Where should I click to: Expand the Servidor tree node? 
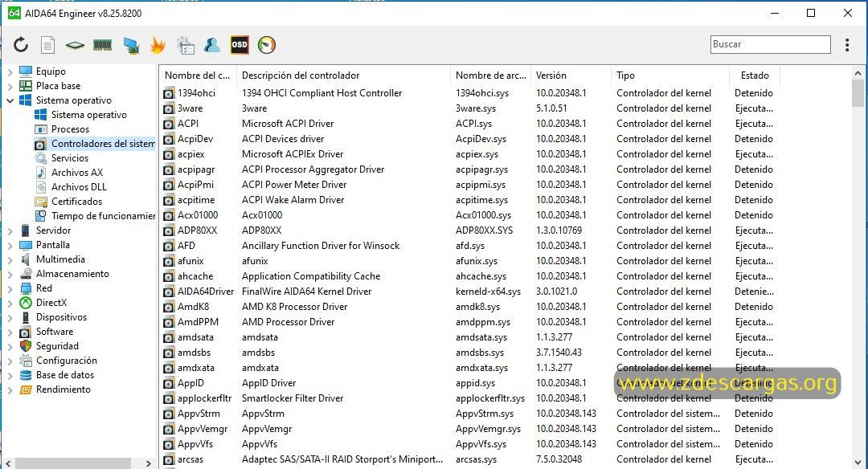[x=10, y=230]
